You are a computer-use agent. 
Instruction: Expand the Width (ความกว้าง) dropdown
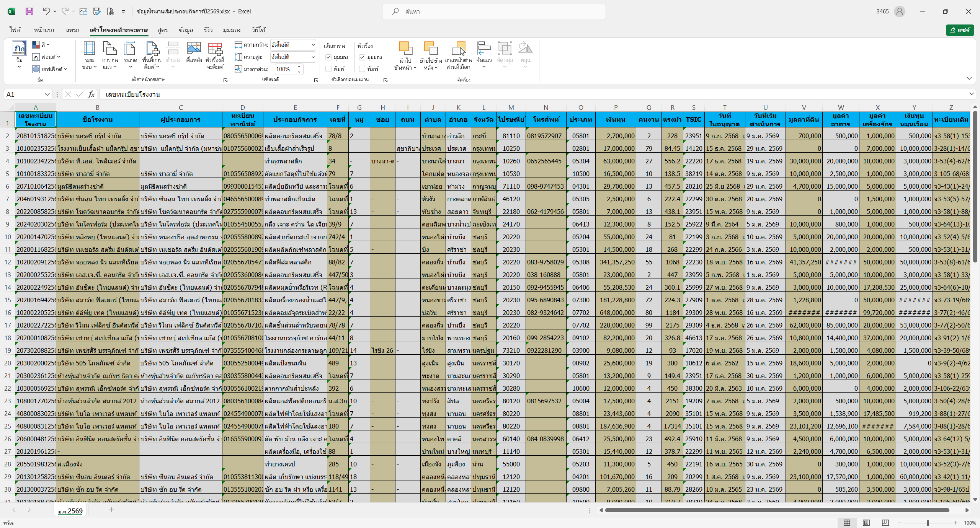click(313, 45)
